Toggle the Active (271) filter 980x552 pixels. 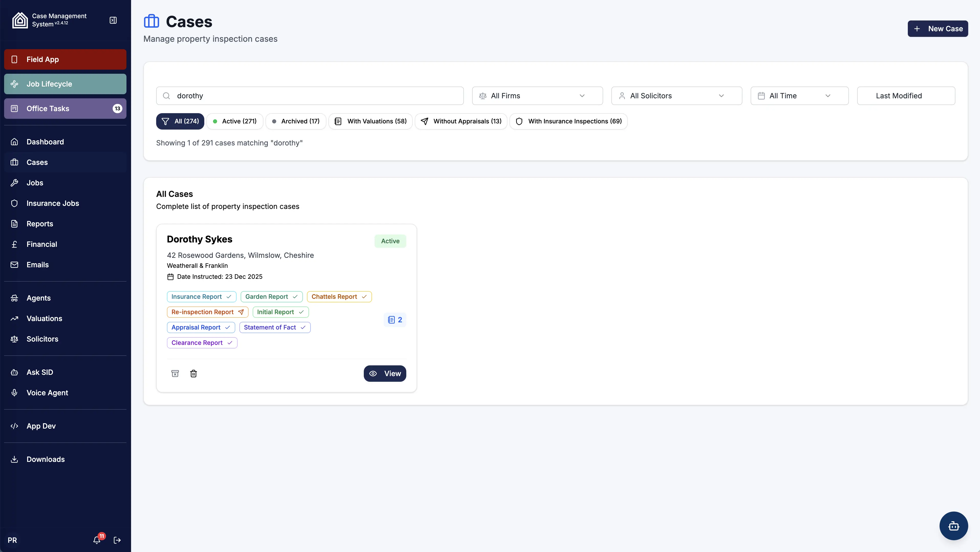(235, 121)
